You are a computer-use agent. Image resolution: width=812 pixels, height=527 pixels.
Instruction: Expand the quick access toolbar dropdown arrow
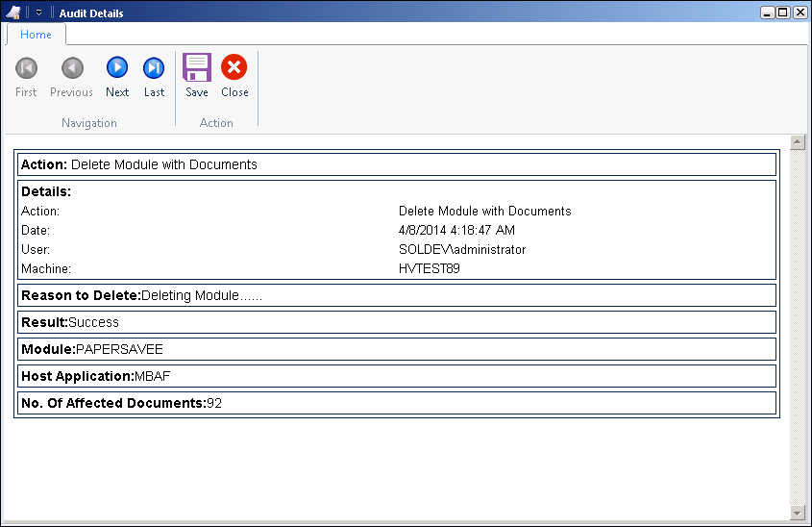[x=38, y=13]
